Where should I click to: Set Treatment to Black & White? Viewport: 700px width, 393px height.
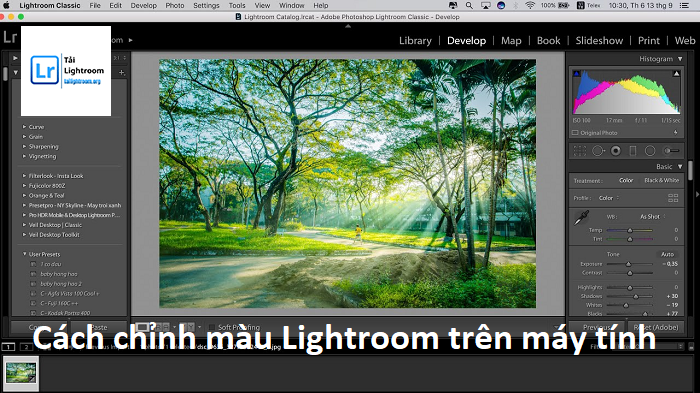pos(662,180)
